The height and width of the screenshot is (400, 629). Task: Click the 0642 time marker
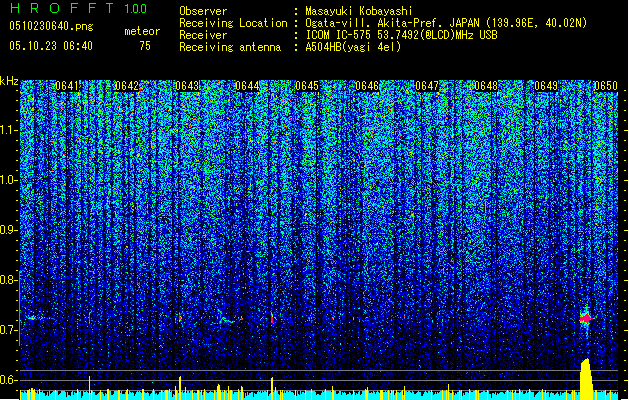click(126, 86)
